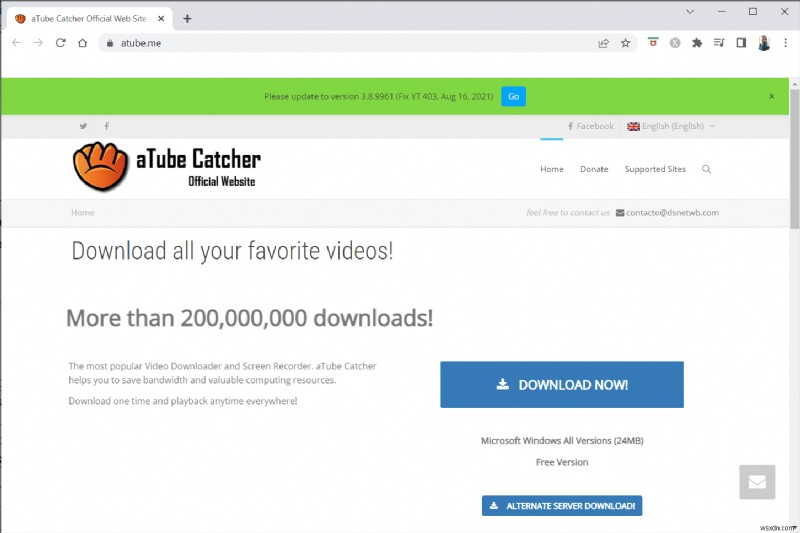Click the Home breadcrumb link
Viewport: 800px width, 533px height.
tap(83, 213)
